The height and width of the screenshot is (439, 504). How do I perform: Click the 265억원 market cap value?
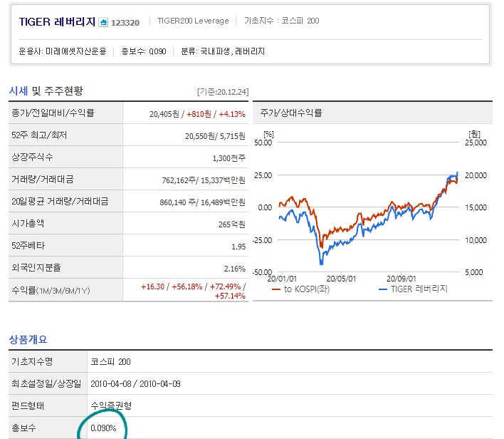click(232, 224)
